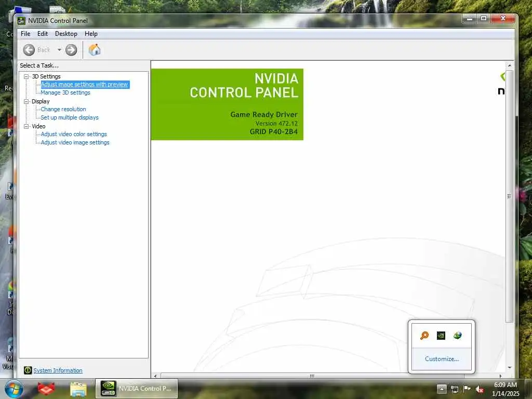This screenshot has width=532, height=399.
Task: Click the Video category label
Action: [38, 126]
